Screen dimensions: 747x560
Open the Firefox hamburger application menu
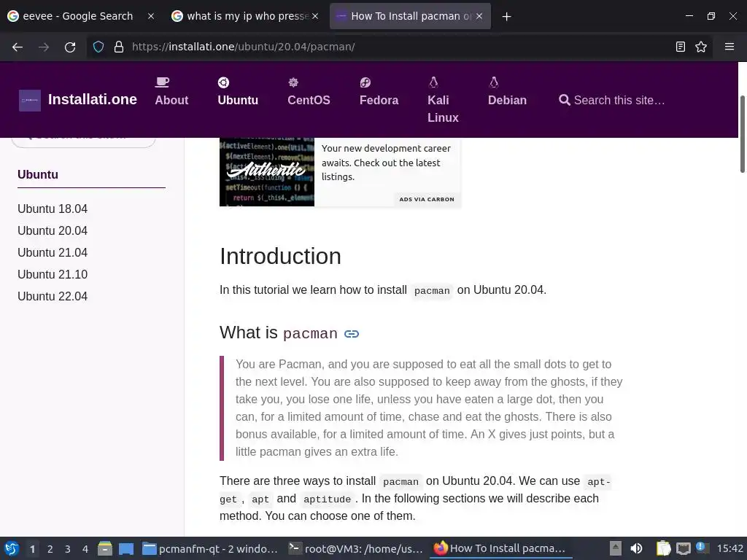click(729, 47)
